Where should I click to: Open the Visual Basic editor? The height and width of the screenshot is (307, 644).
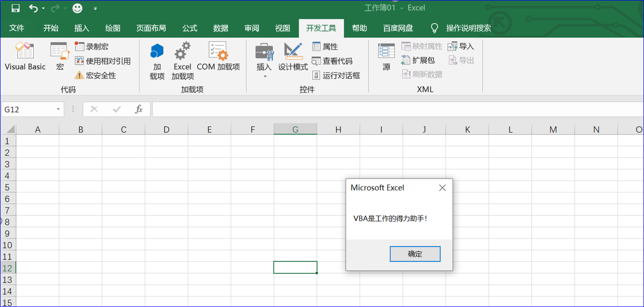point(25,57)
